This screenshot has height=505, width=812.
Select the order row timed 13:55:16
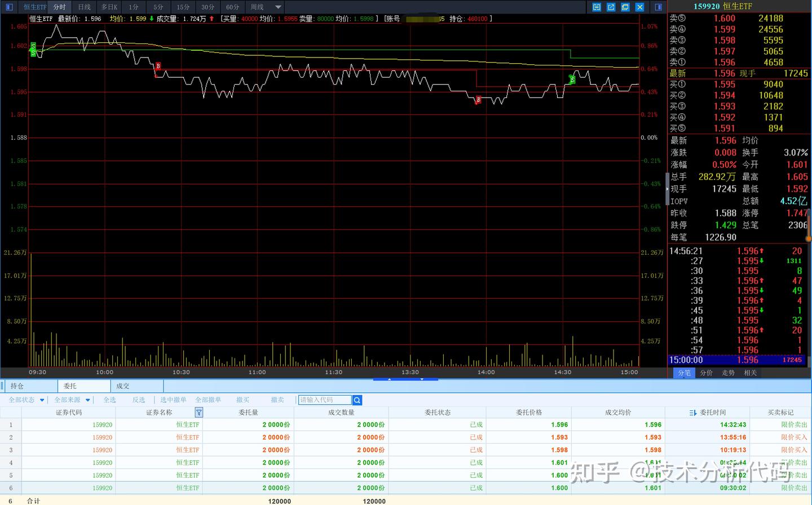406,437
